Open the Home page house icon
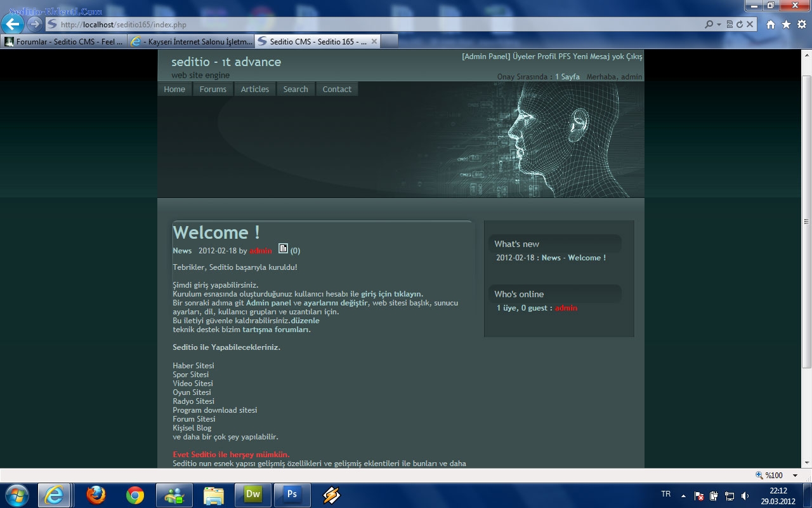The width and height of the screenshot is (812, 508). pyautogui.click(x=771, y=24)
